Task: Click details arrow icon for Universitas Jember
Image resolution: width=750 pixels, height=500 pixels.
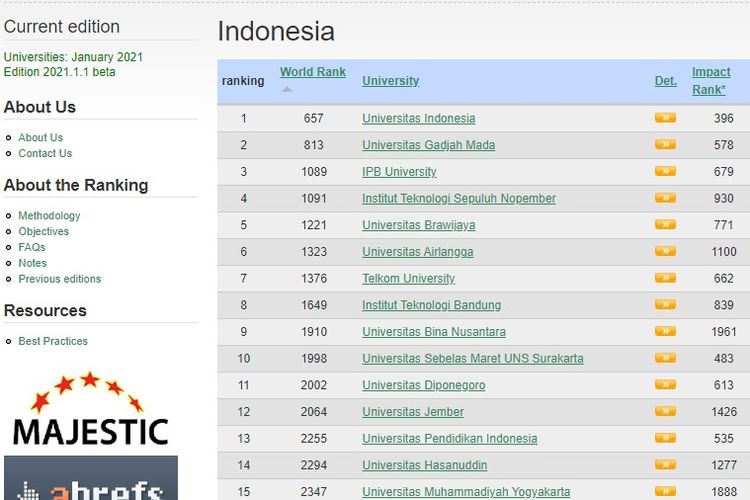Action: point(665,411)
